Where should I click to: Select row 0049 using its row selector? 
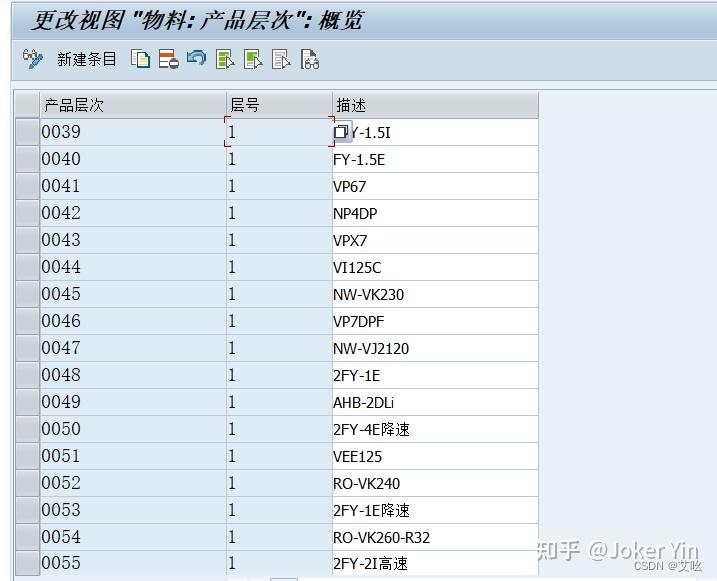(27, 402)
